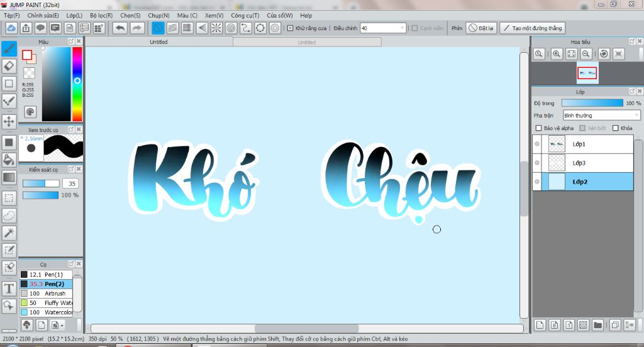
Task: Hide the Lớp2 layer
Action: [x=537, y=182]
